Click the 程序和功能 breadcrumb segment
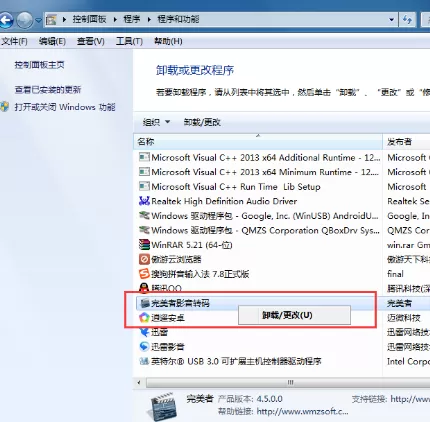Screen dimensions: 430x422 (x=178, y=19)
